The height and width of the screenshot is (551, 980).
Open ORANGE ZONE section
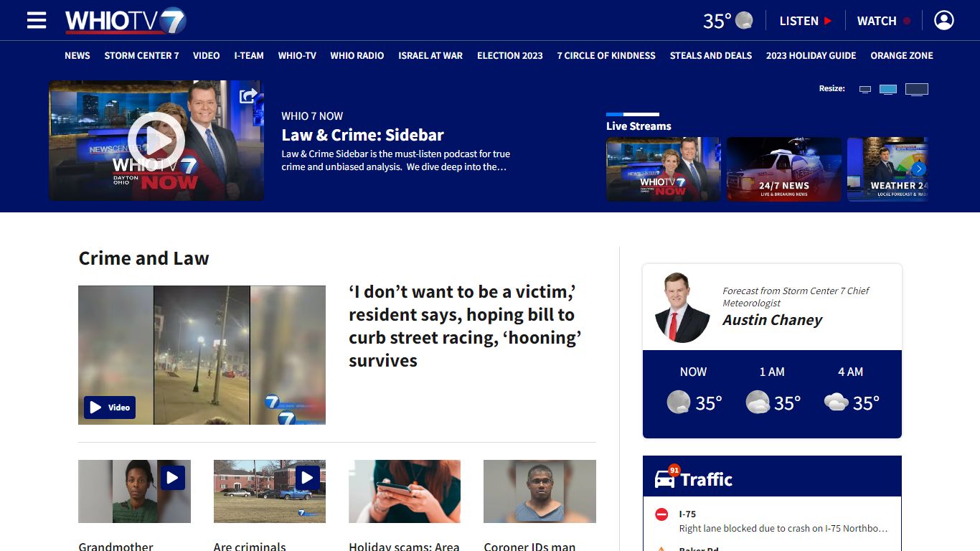(x=902, y=55)
